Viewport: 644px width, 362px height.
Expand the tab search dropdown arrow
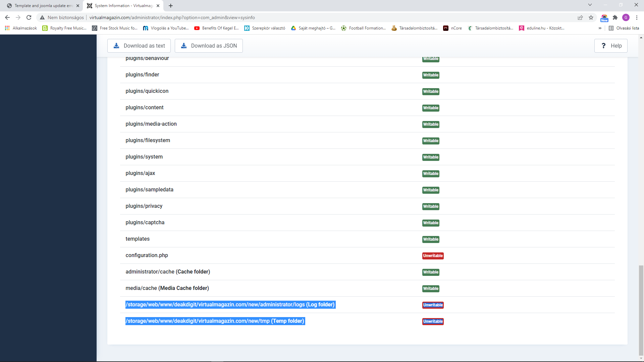point(590,5)
